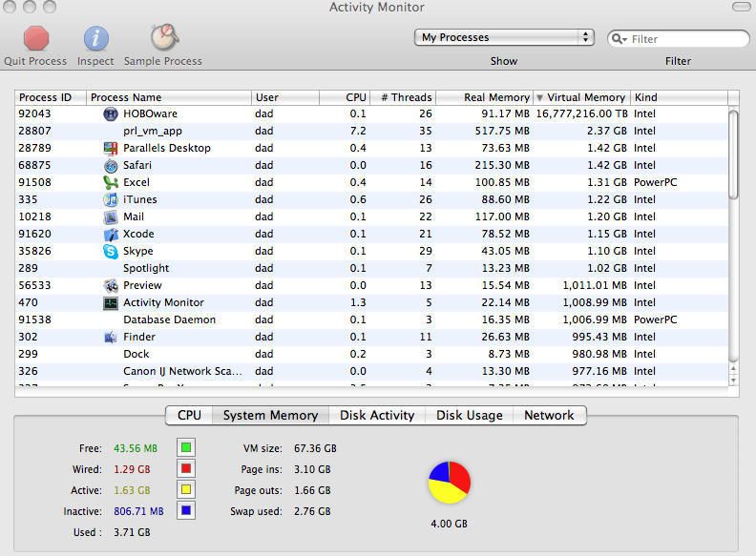This screenshot has height=556, width=756.
Task: Click the blue Inactive memory swatch
Action: pos(186,511)
